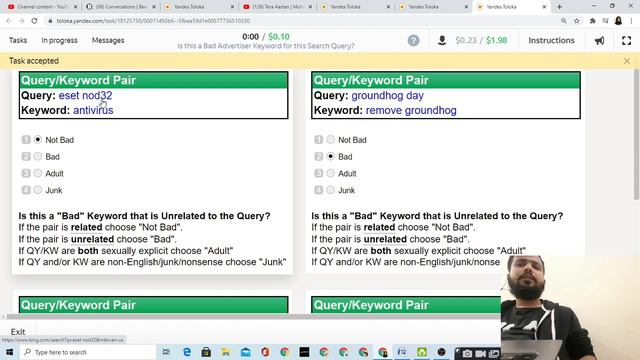Open eset nod32 query link
This screenshot has height=360, width=640.
pyautogui.click(x=85, y=96)
